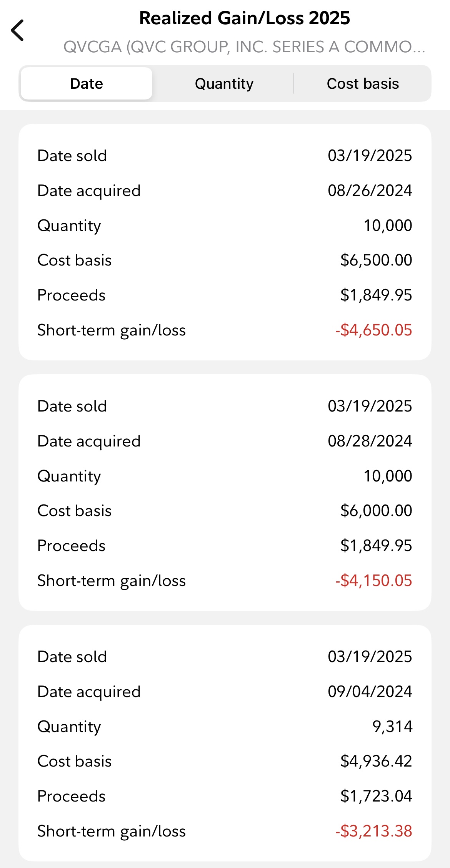Tap the -$4,150.05 short-term loss value

point(373,581)
